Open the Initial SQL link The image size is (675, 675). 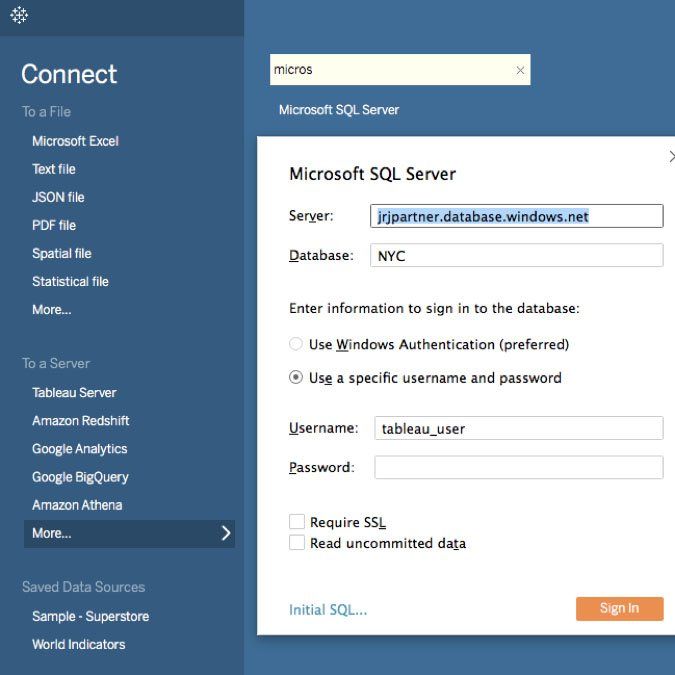click(328, 609)
